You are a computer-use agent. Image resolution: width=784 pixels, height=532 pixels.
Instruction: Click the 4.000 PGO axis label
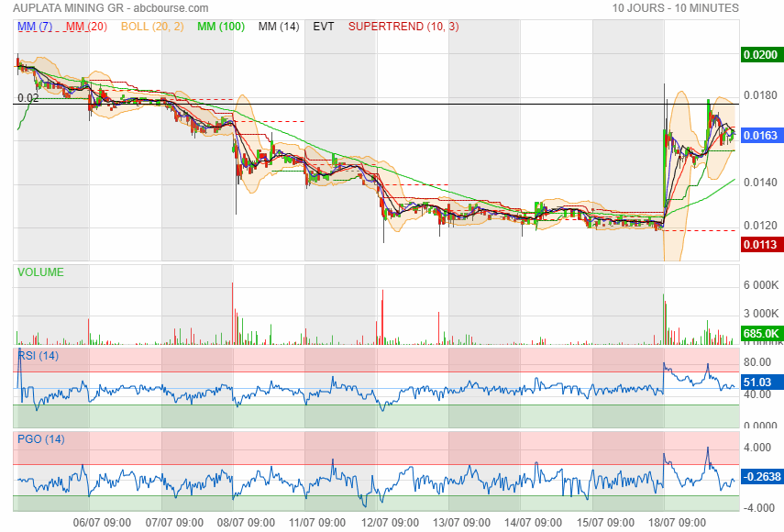(x=757, y=448)
